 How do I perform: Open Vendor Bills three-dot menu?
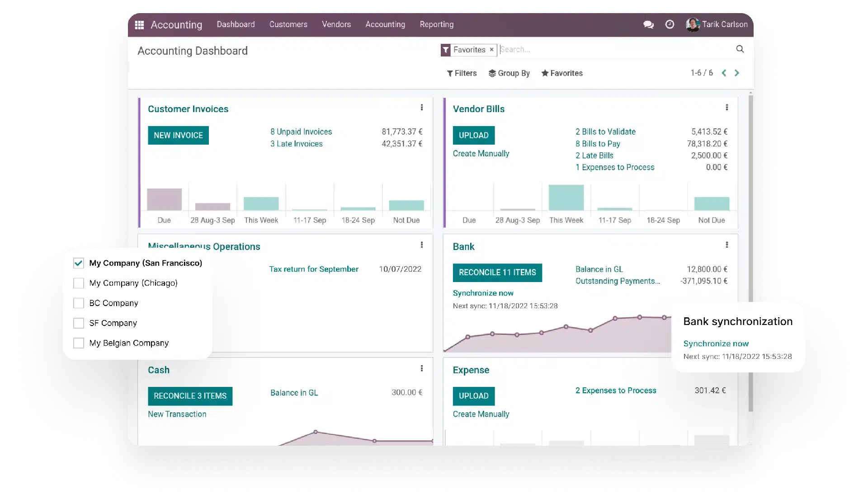(x=726, y=108)
